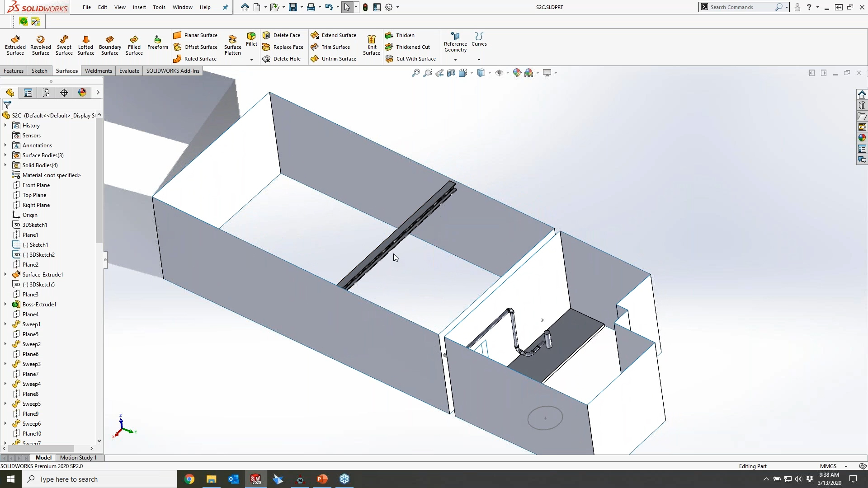Collapse the FeatureManager panel handle
Screen dimensions: 868x488
click(x=105, y=260)
